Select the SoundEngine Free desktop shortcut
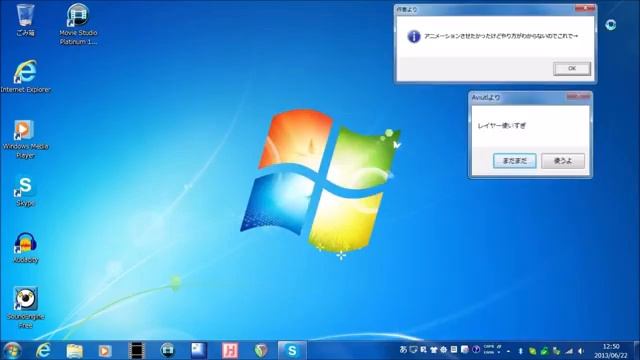Image resolution: width=640 pixels, height=360 pixels. pos(25,307)
